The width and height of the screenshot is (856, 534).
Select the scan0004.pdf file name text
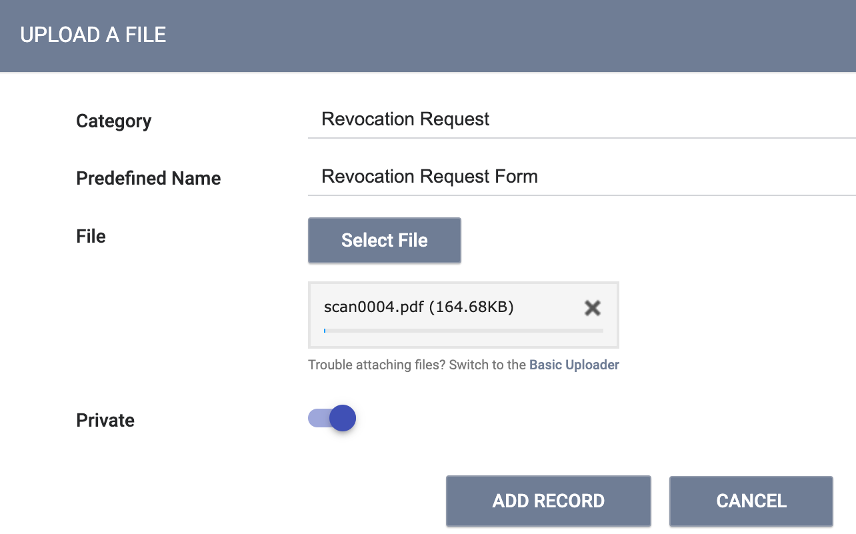(x=374, y=307)
